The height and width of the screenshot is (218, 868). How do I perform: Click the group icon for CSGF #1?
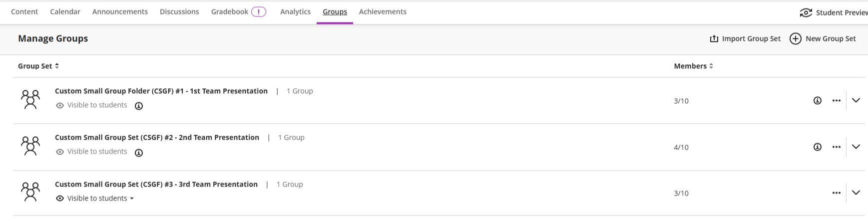pos(30,100)
